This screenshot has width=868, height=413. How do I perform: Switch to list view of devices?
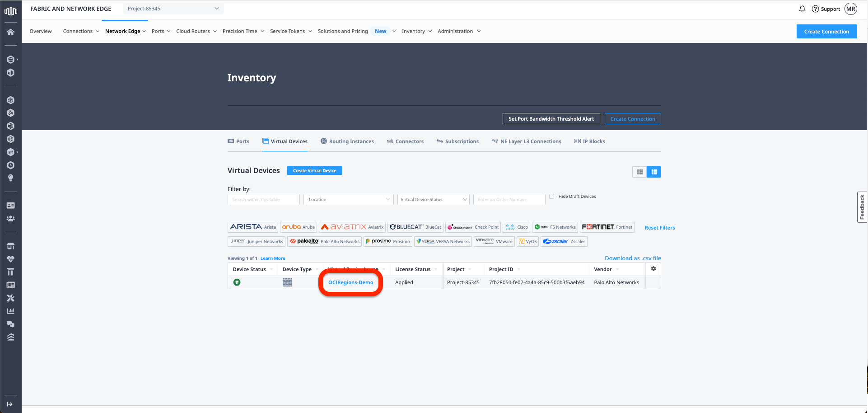[x=654, y=172]
